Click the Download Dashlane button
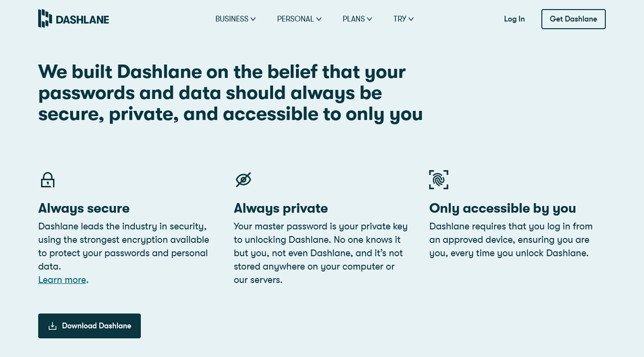 [89, 325]
